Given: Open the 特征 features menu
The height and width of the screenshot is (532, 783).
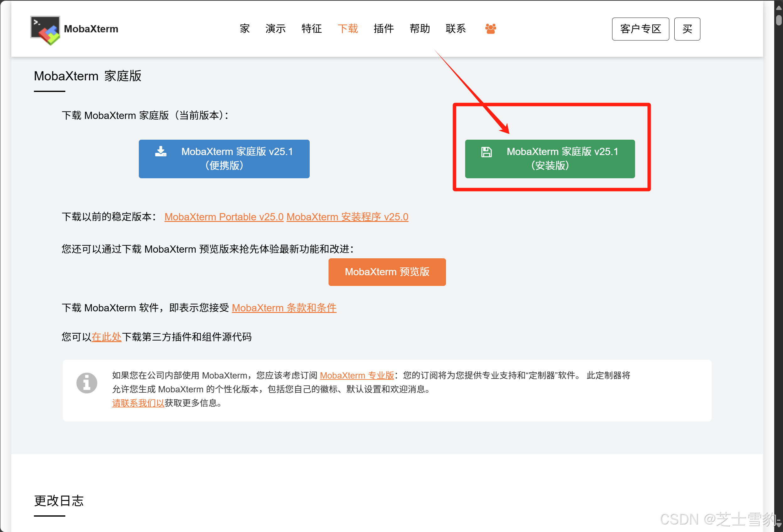Looking at the screenshot, I should [311, 29].
